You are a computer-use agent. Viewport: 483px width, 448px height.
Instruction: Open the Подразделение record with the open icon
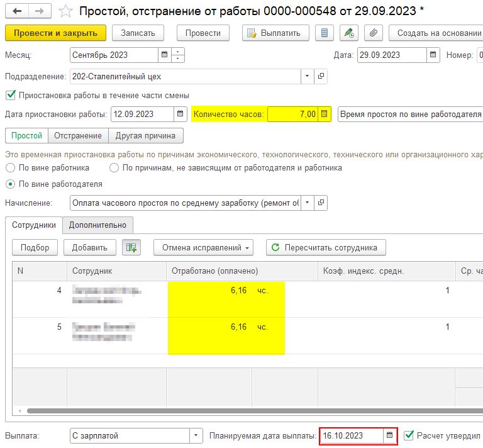point(321,76)
